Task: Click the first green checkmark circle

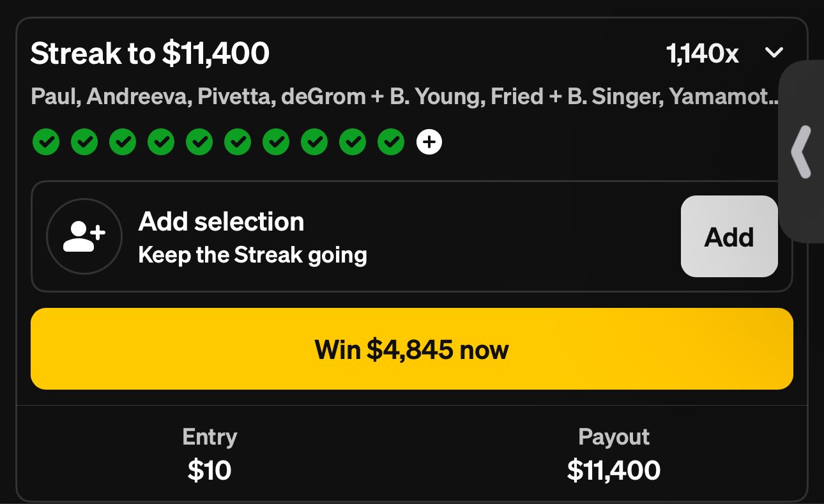Action: [45, 142]
